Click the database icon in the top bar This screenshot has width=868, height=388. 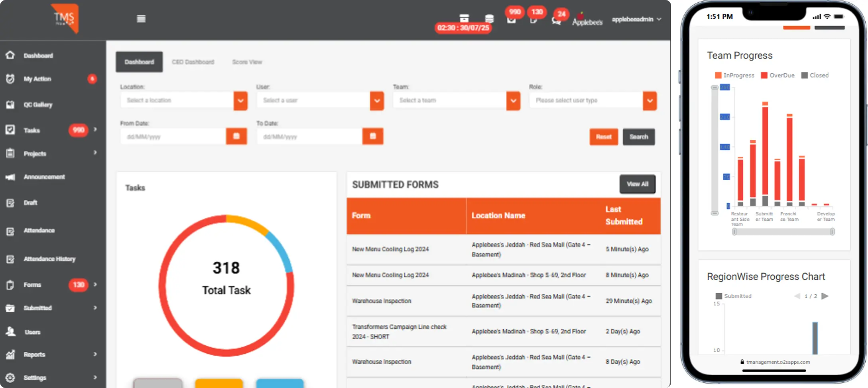489,19
